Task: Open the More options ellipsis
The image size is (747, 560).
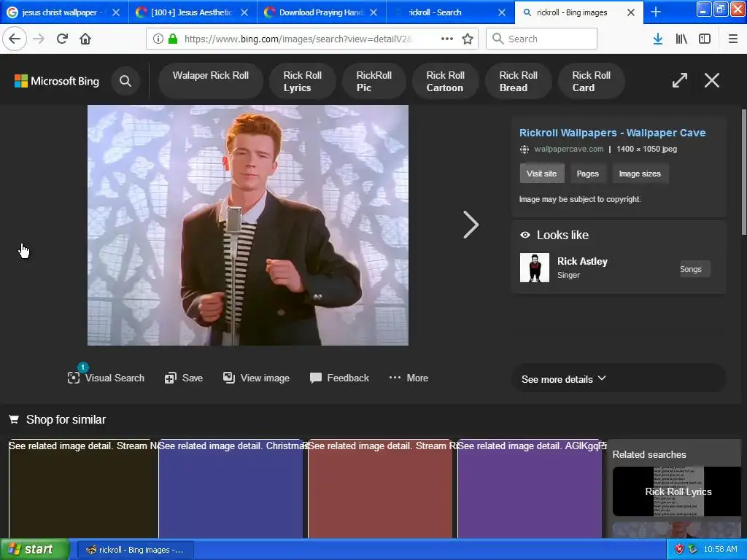Action: coord(409,378)
